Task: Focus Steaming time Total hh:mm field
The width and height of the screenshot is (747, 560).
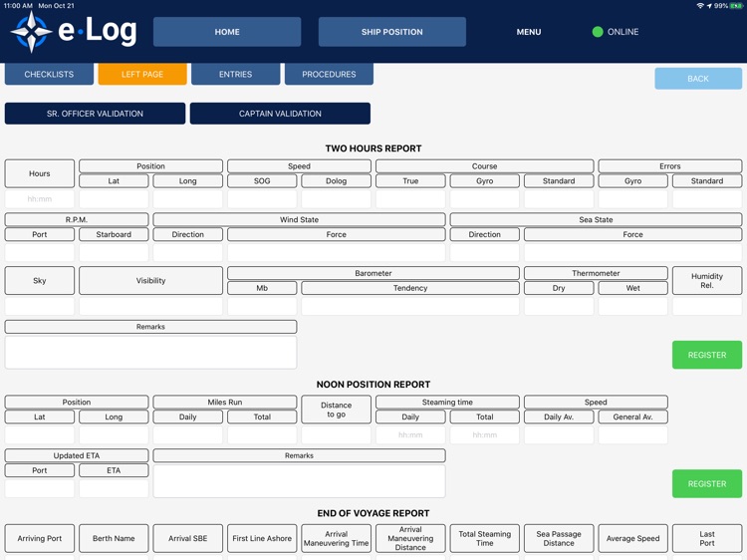Action: pyautogui.click(x=484, y=434)
